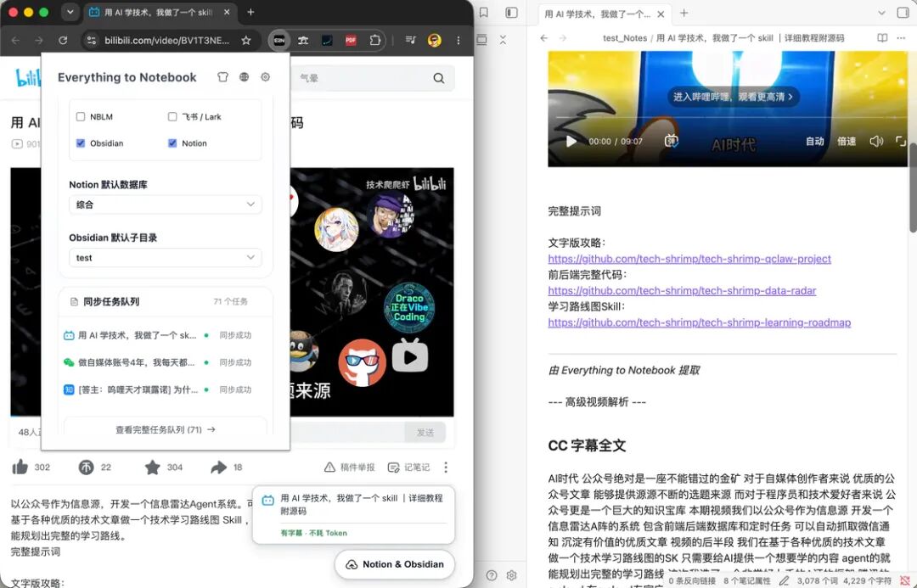Open the 倍速 playback speed menu
The width and height of the screenshot is (917, 588).
847,142
